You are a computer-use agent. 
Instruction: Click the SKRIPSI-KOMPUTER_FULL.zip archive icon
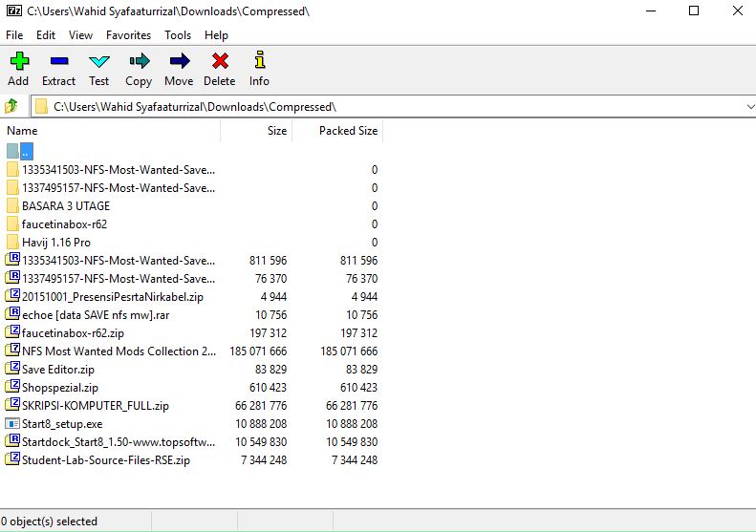click(12, 404)
